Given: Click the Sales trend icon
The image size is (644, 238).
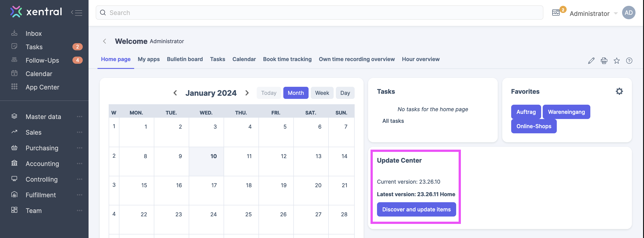Looking at the screenshot, I should (x=14, y=132).
